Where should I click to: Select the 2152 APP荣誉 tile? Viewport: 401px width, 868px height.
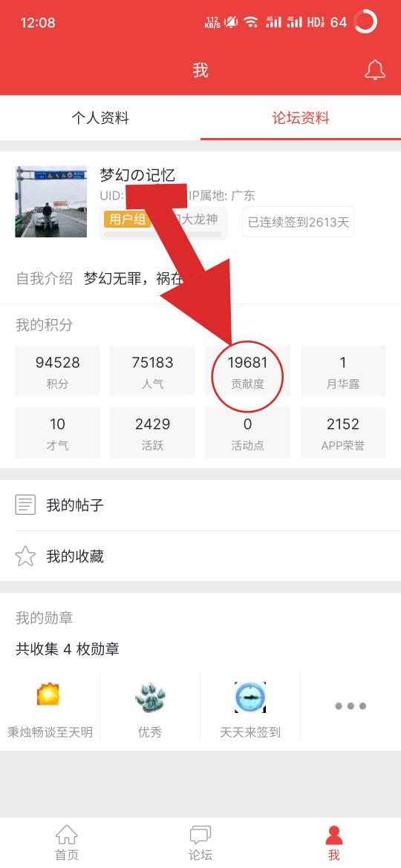click(x=343, y=433)
